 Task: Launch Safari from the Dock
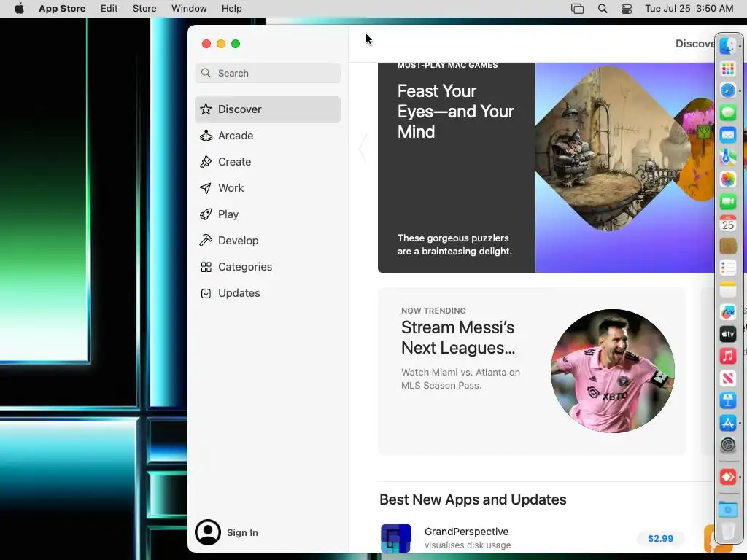[x=727, y=90]
